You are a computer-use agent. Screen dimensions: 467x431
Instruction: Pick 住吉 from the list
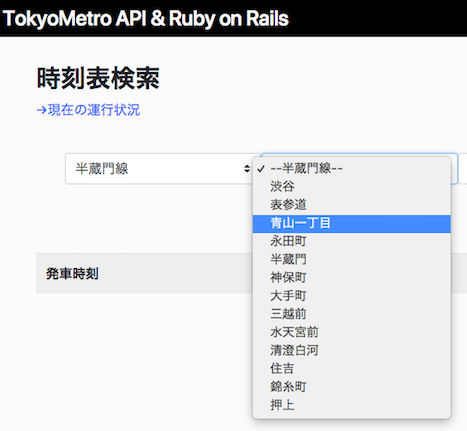(352, 368)
